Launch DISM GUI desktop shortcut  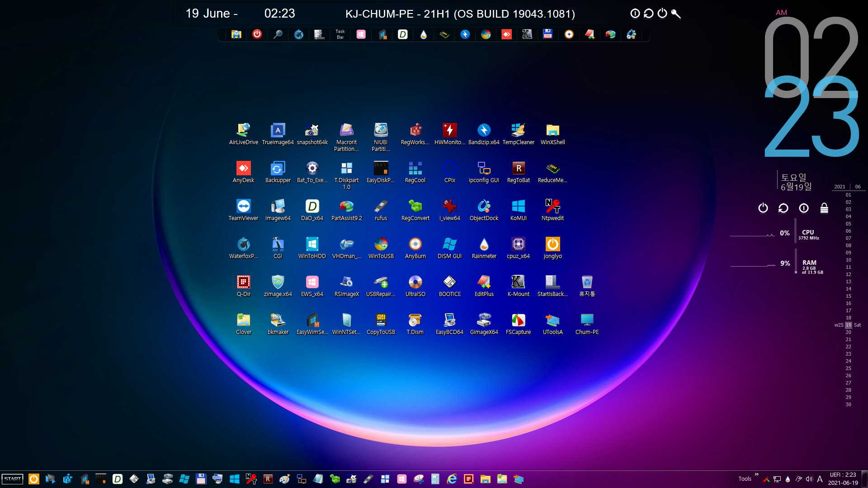[449, 248]
